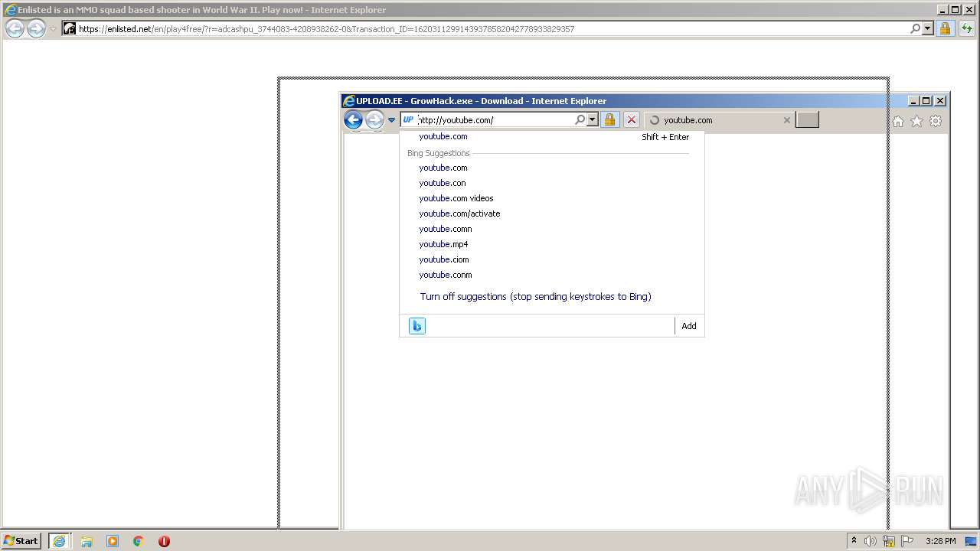
Task: Click the search magnifier in front address bar
Action: coord(580,119)
